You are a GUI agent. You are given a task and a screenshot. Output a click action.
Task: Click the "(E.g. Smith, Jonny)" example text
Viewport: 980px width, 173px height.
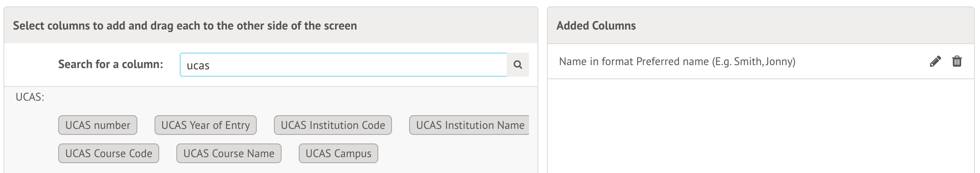tap(753, 62)
